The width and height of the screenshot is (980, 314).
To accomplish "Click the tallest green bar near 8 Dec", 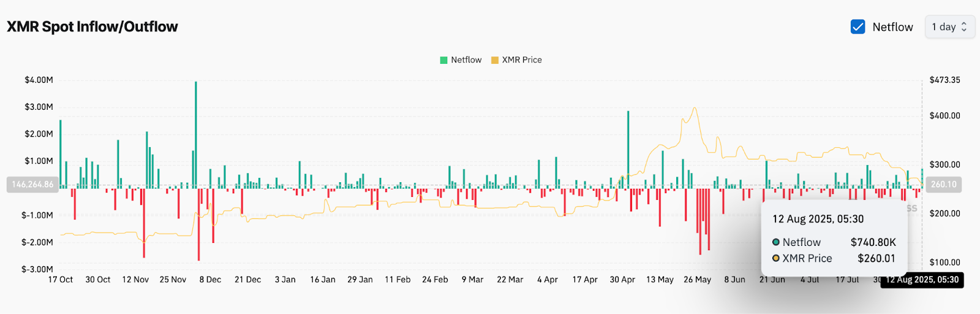I will [x=196, y=134].
